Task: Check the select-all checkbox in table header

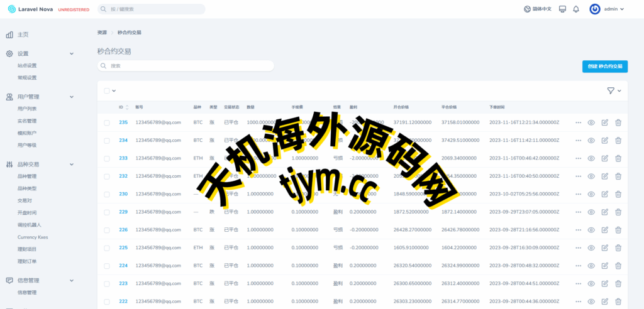Action: coord(107,90)
